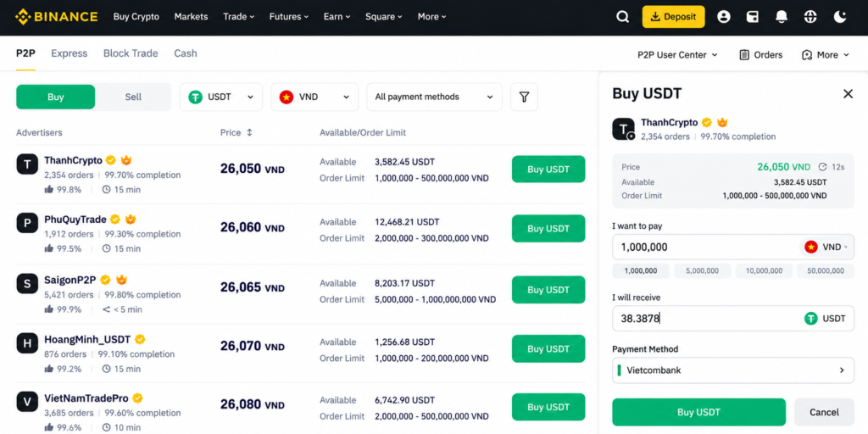
Task: Open VND selector in pay field
Action: [826, 247]
